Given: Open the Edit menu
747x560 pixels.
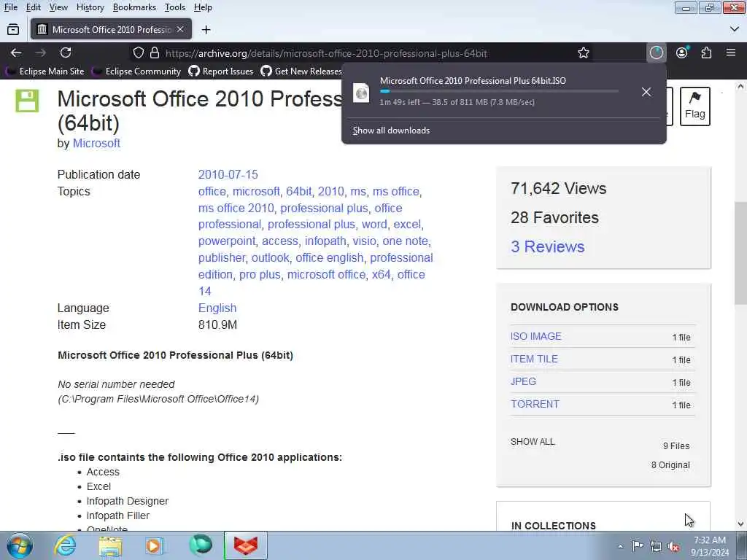Looking at the screenshot, I should [34, 7].
